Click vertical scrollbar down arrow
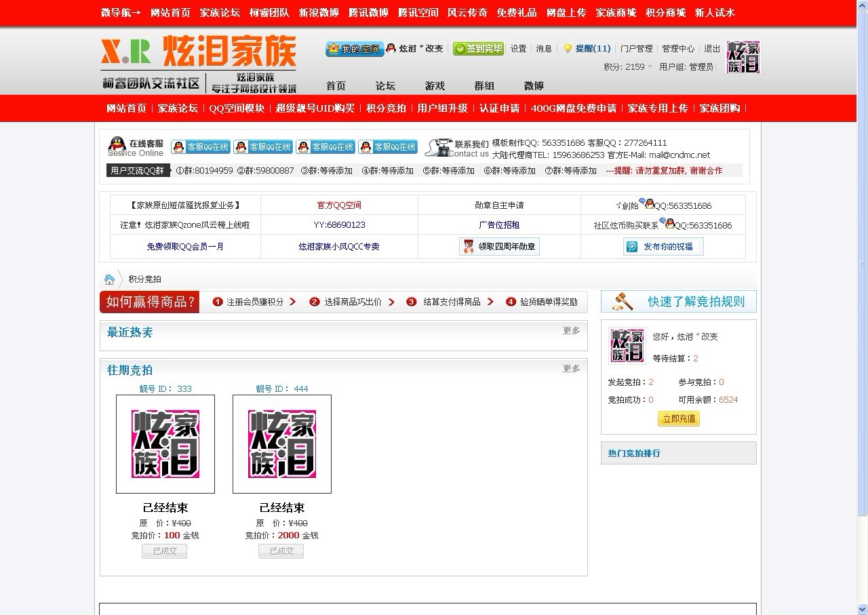The image size is (868, 615). (862, 609)
